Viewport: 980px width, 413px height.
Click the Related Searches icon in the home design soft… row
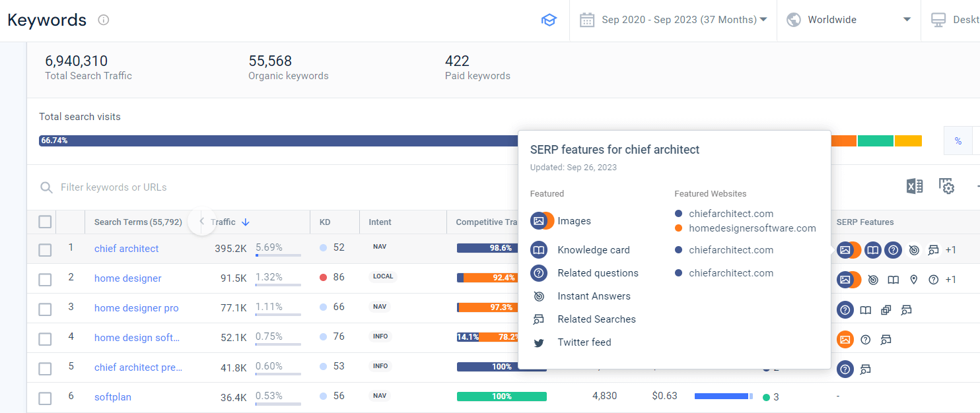pos(886,339)
